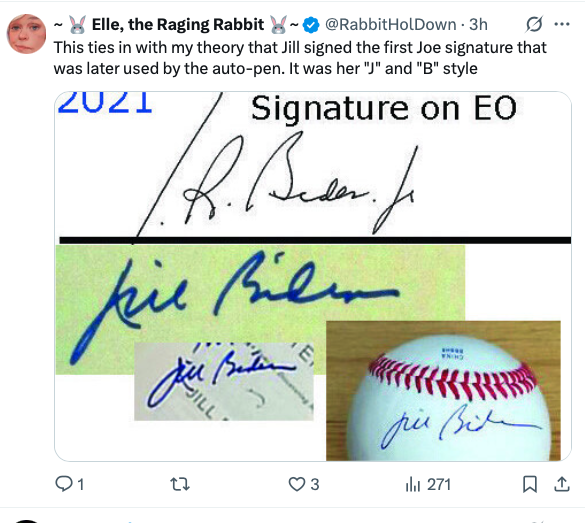Viewport: 585px width, 523px height.
Task: Open the three-dot more options menu
Action: (x=562, y=25)
